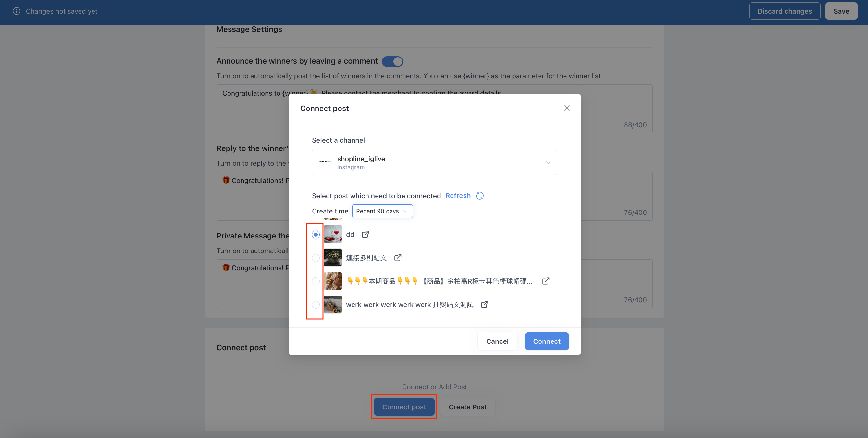Click the 'Connect post' dialog title

pos(324,109)
